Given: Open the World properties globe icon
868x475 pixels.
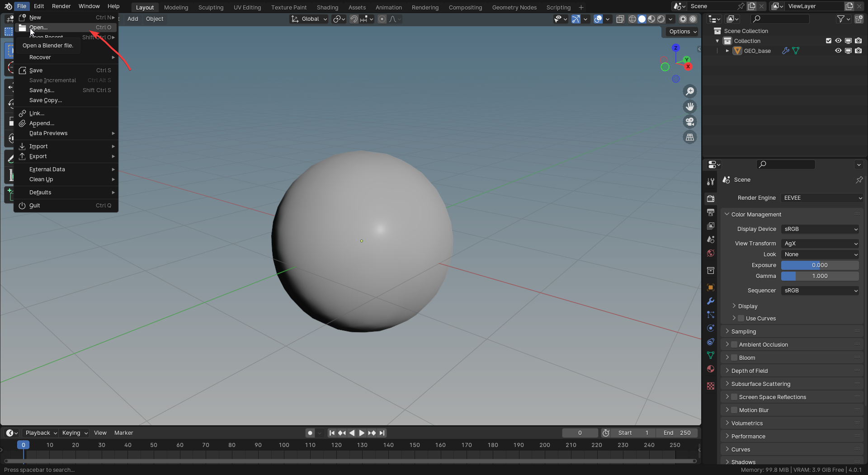Looking at the screenshot, I should [x=711, y=253].
